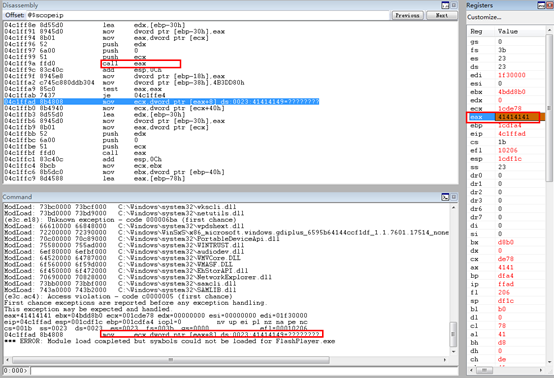
Task: Select the dr7 register row
Action: click(507, 217)
